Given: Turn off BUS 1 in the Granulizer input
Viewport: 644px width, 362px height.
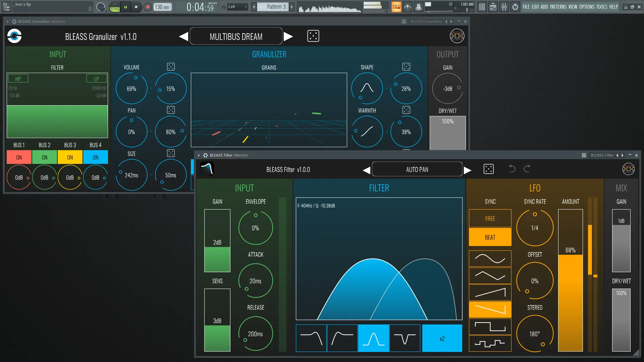Looking at the screenshot, I should (x=19, y=157).
